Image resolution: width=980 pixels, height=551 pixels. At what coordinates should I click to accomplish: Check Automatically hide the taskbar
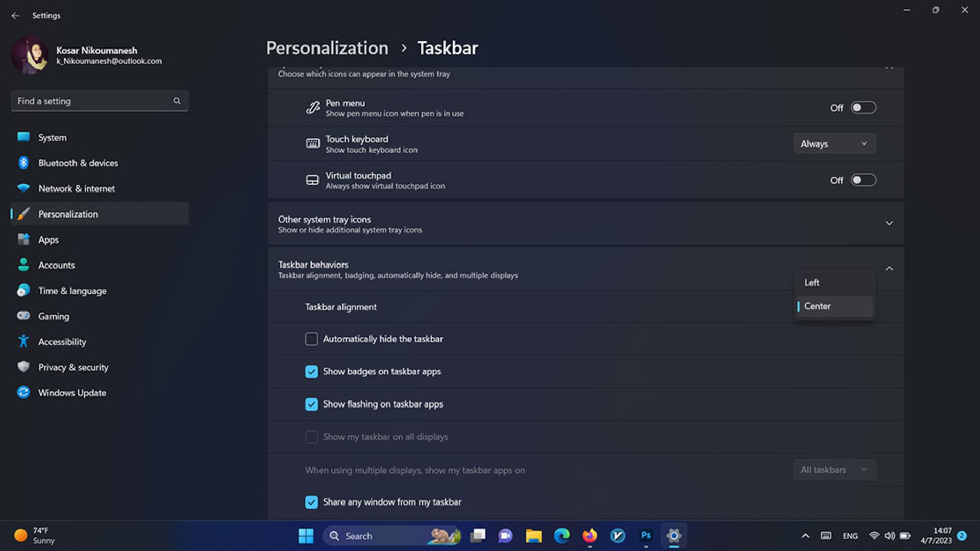[311, 339]
